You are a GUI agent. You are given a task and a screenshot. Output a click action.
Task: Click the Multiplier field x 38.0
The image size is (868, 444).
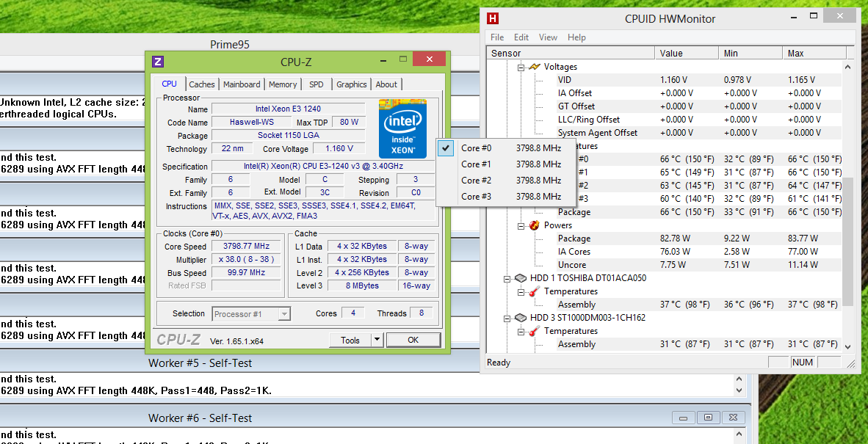tap(246, 259)
